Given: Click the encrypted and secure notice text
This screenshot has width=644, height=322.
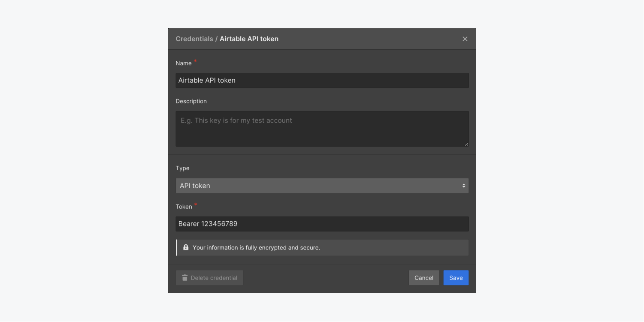Looking at the screenshot, I should point(257,248).
